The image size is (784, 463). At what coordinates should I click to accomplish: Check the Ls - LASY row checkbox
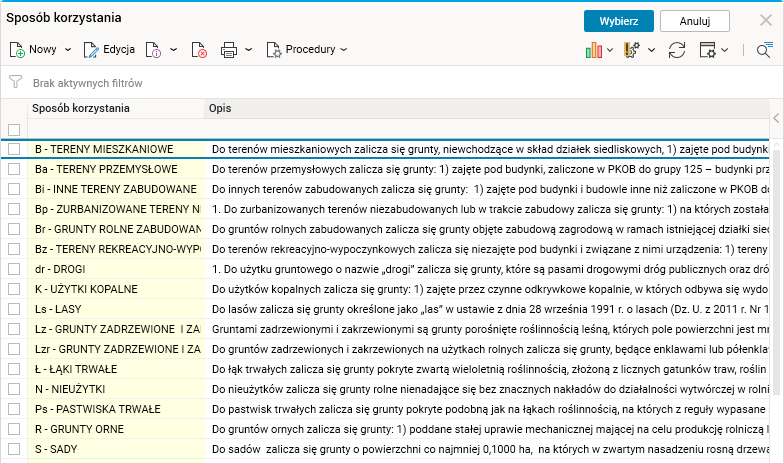(x=14, y=309)
